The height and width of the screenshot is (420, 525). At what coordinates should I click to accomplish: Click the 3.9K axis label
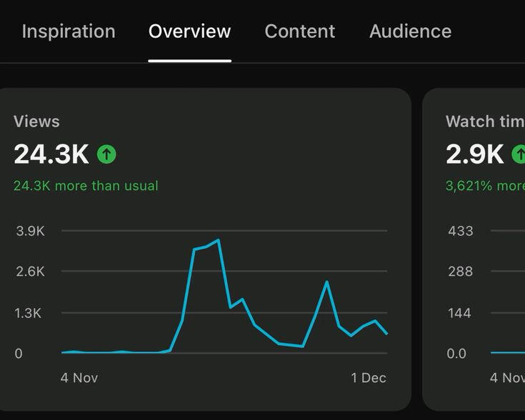pos(30,231)
